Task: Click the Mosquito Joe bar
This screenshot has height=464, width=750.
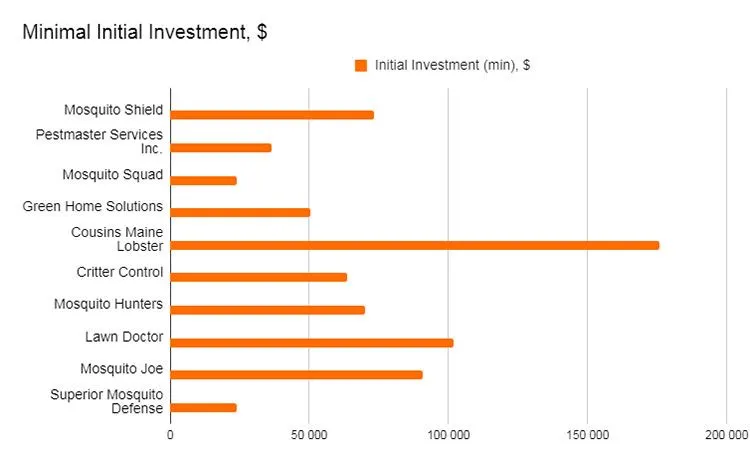Action: pos(297,375)
